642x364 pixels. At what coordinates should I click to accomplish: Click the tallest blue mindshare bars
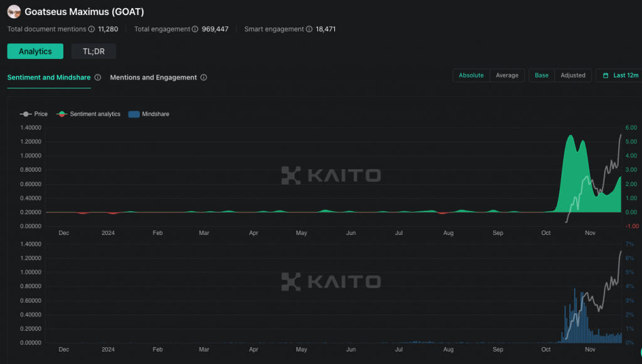575,315
